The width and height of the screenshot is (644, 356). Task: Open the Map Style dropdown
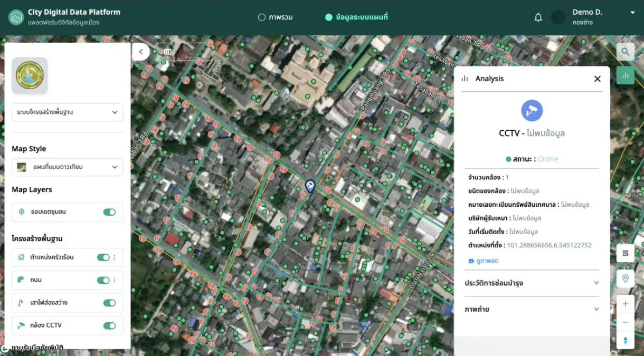[x=68, y=167]
